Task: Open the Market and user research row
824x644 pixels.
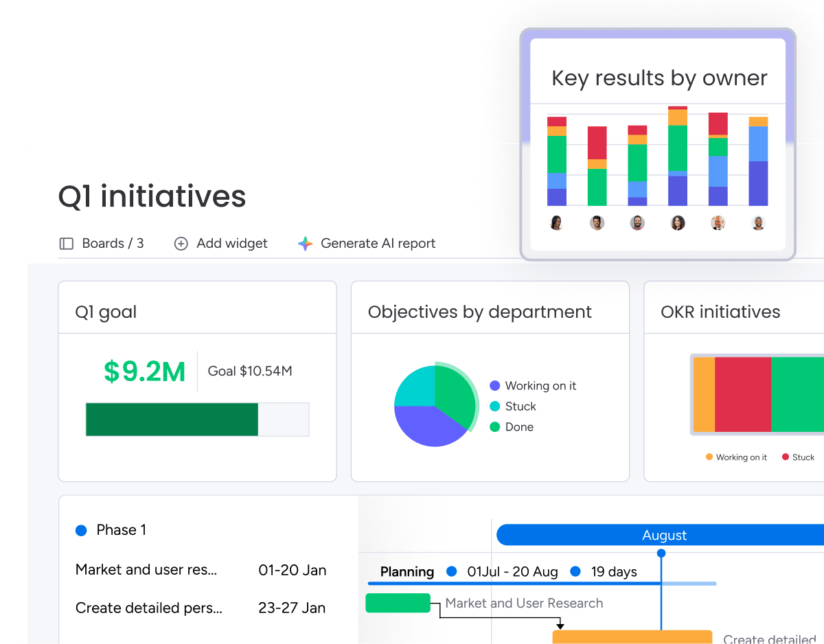Action: [x=146, y=570]
